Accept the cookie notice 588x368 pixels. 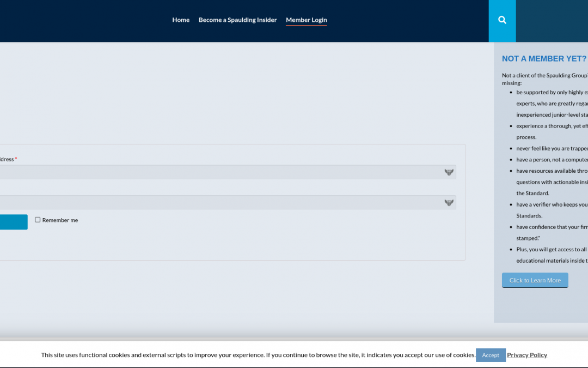(491, 355)
